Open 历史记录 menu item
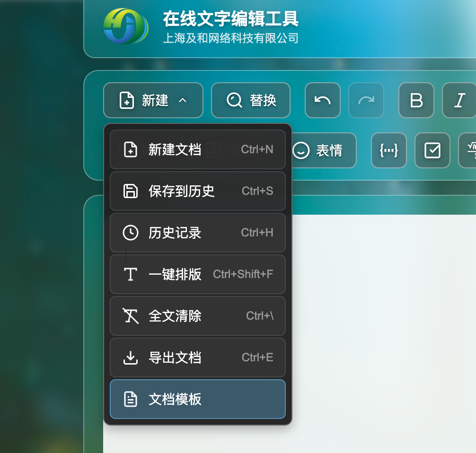476x453 pixels. [x=198, y=233]
